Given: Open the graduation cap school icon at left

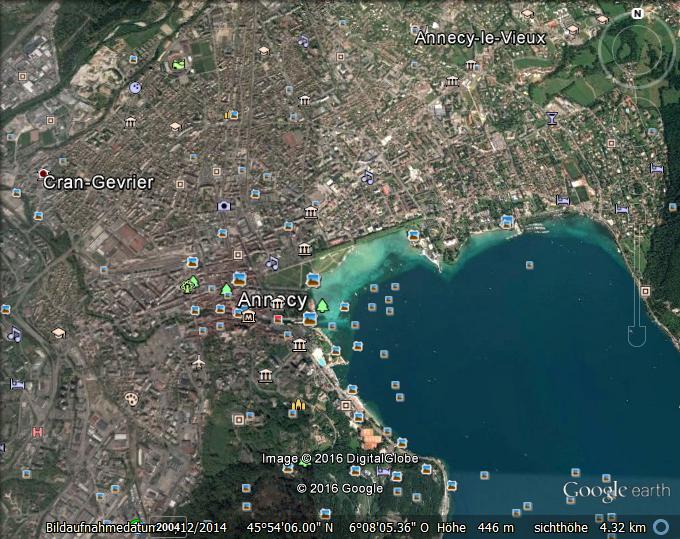Looking at the screenshot, I should 58,332.
